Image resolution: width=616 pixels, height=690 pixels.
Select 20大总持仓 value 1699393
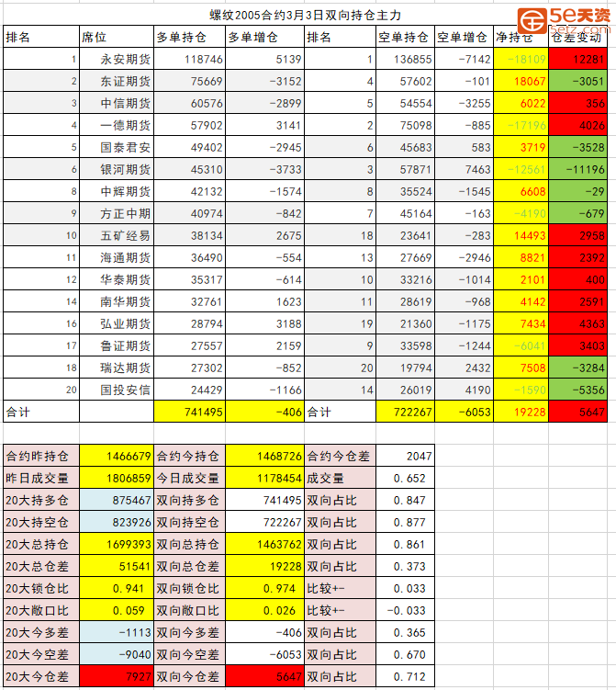(117, 544)
